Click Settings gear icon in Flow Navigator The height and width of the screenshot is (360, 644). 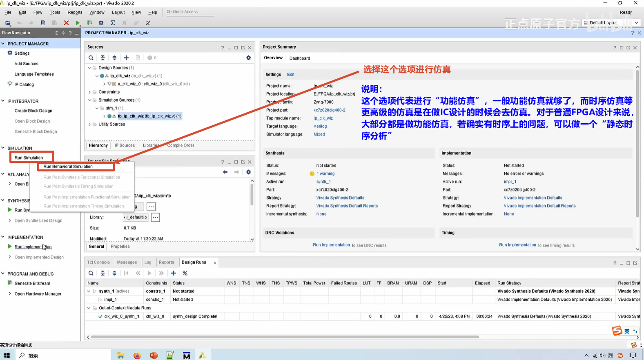[x=10, y=53]
